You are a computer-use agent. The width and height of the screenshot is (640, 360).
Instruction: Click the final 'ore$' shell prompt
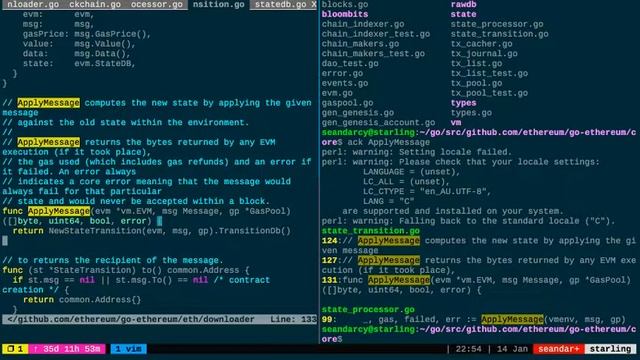point(332,339)
